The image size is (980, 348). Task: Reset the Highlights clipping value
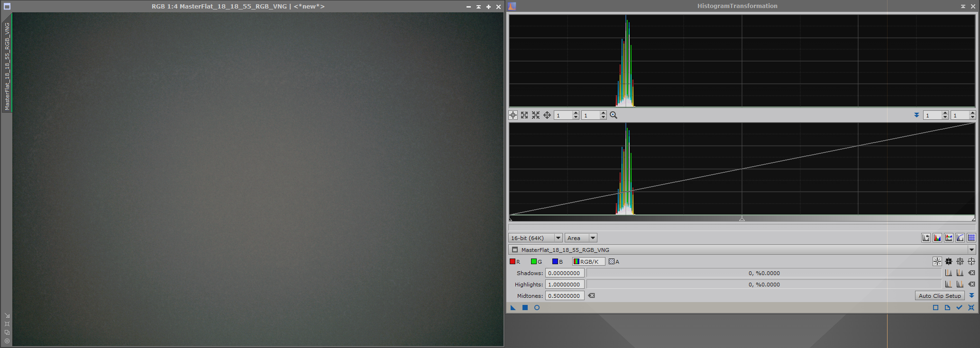coord(971,284)
